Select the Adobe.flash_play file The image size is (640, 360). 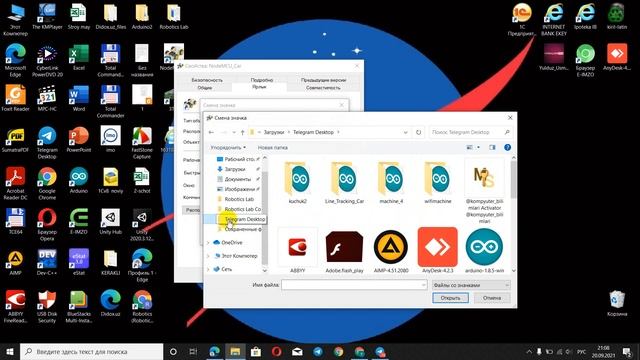coord(344,250)
